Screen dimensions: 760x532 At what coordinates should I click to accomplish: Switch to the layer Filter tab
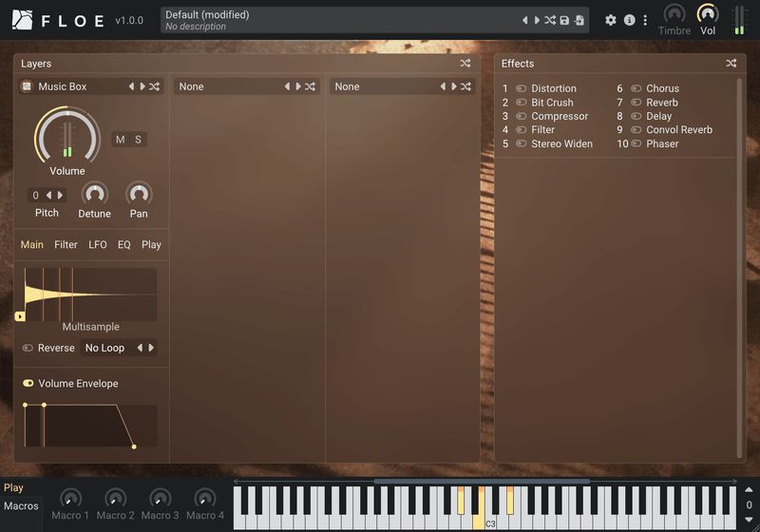point(66,245)
